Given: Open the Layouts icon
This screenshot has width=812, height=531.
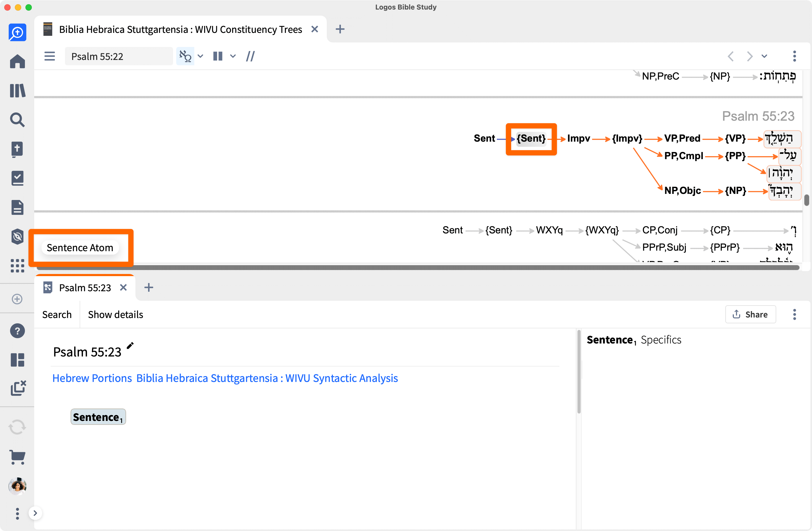Looking at the screenshot, I should pos(17,360).
